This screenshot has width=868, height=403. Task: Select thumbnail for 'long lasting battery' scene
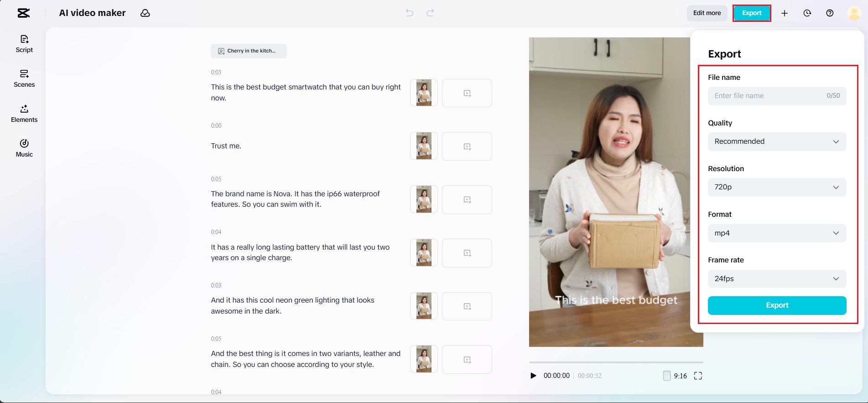pos(424,253)
